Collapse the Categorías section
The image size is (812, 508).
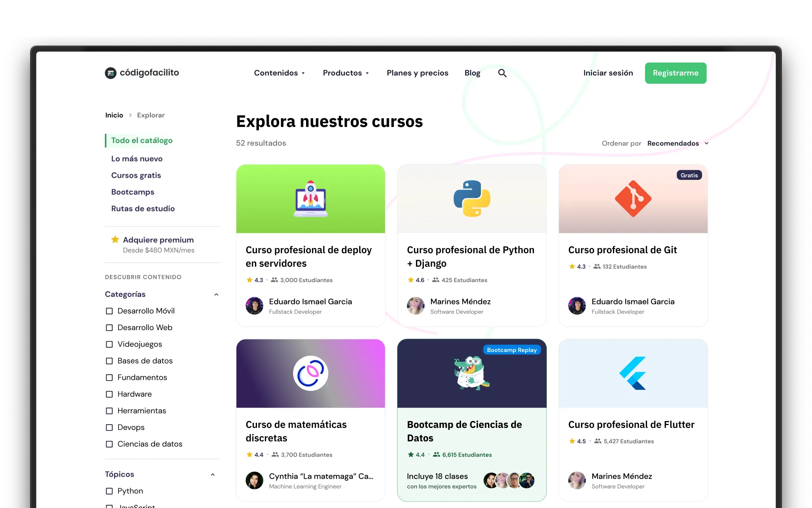(x=216, y=294)
